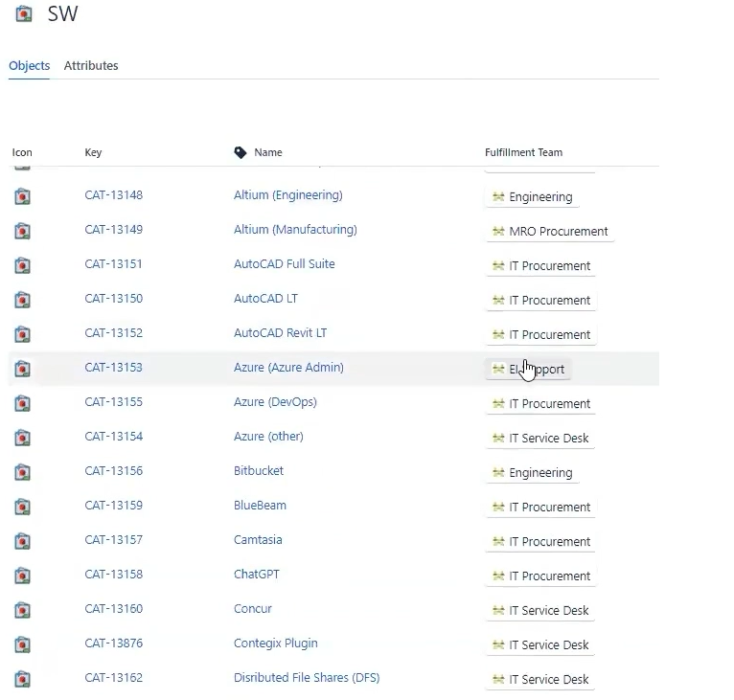The width and height of the screenshot is (734, 700).
Task: Open key link CAT-13150
Action: click(114, 299)
